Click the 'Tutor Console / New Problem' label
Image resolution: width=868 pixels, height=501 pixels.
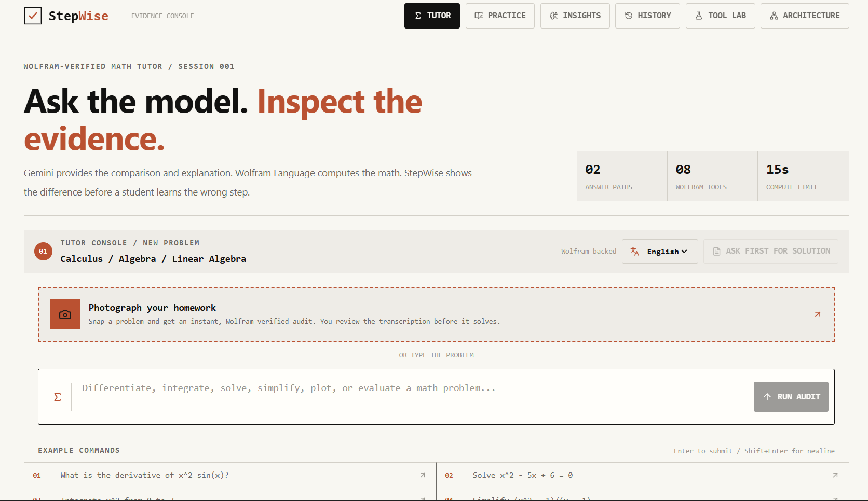[130, 243]
